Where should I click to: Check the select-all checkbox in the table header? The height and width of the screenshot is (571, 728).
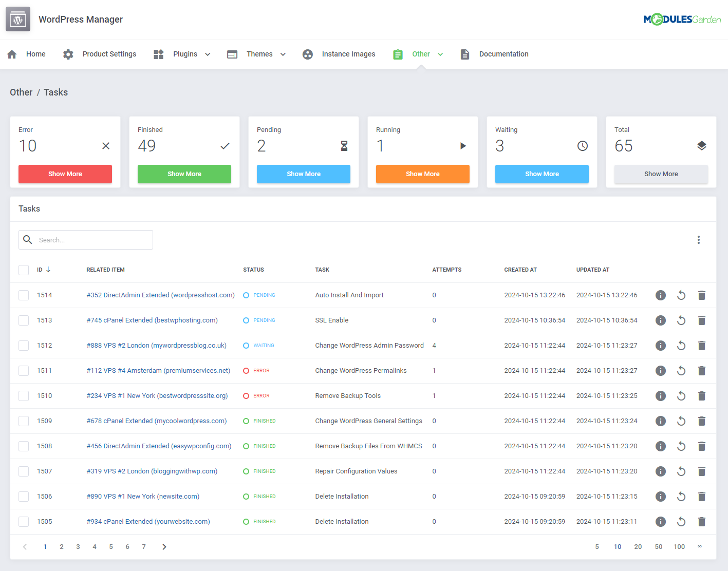click(23, 270)
